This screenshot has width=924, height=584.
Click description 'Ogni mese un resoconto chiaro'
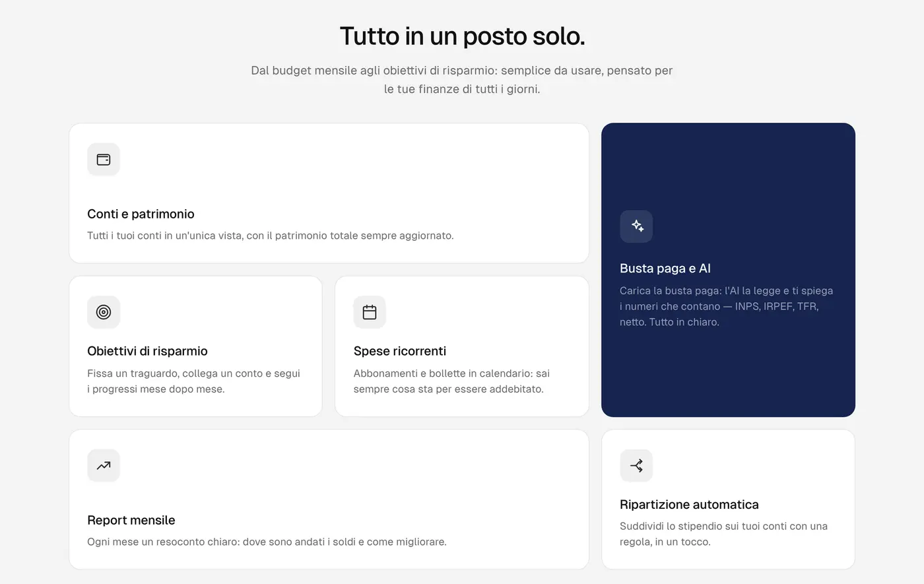tap(267, 542)
